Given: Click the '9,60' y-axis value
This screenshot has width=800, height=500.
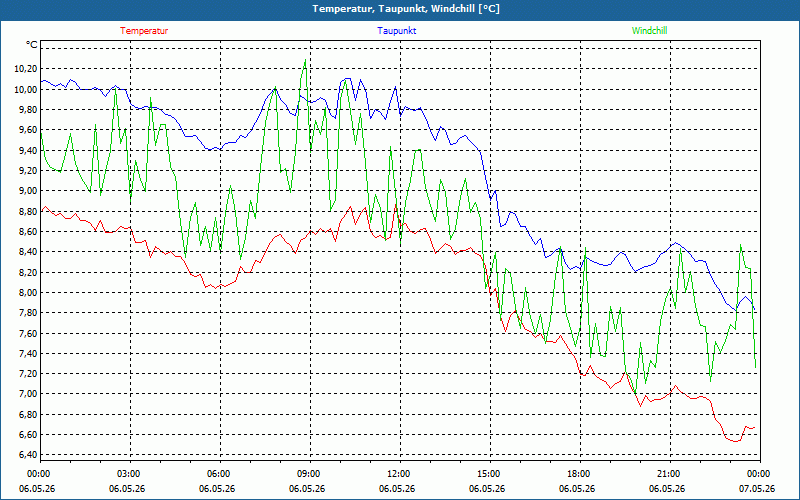Looking at the screenshot, I should tap(29, 130).
